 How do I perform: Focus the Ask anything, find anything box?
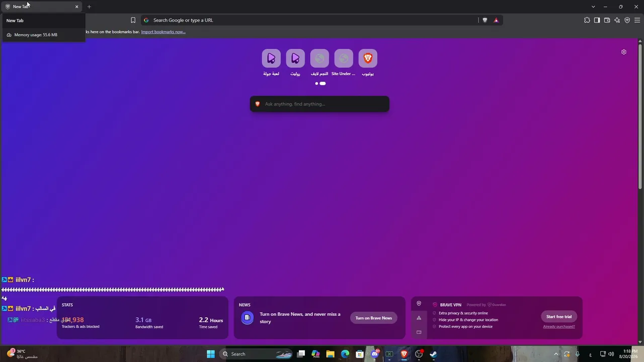(319, 104)
